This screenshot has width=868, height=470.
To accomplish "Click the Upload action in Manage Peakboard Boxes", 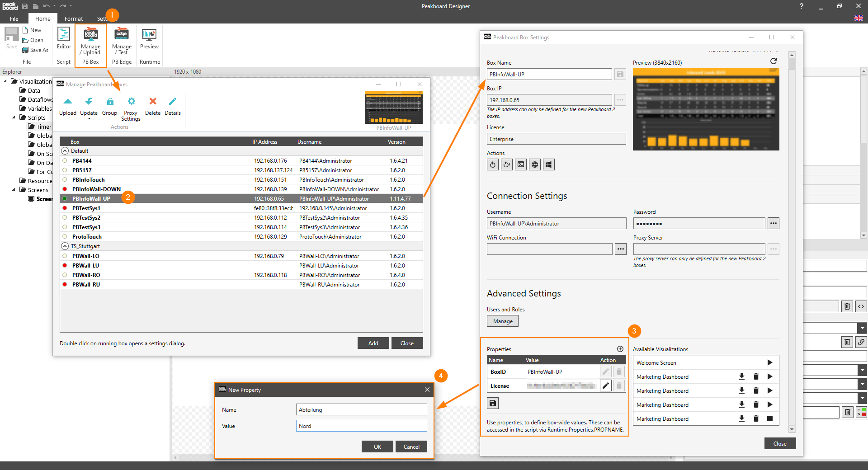I will (x=68, y=107).
